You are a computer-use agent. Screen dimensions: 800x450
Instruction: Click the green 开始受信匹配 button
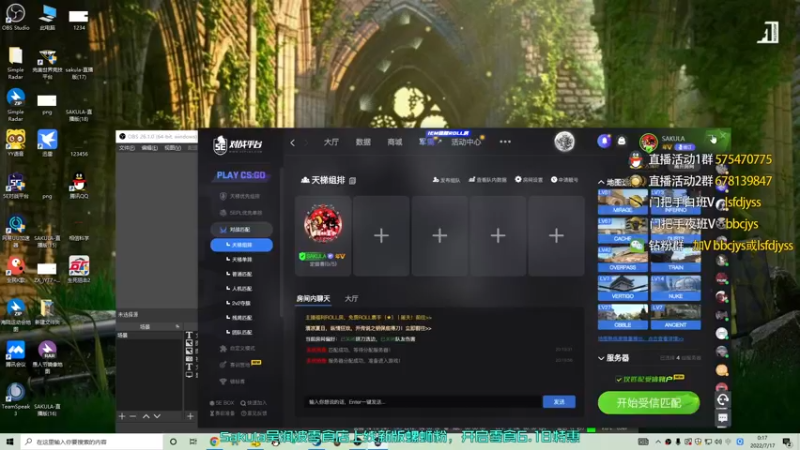pyautogui.click(x=648, y=403)
